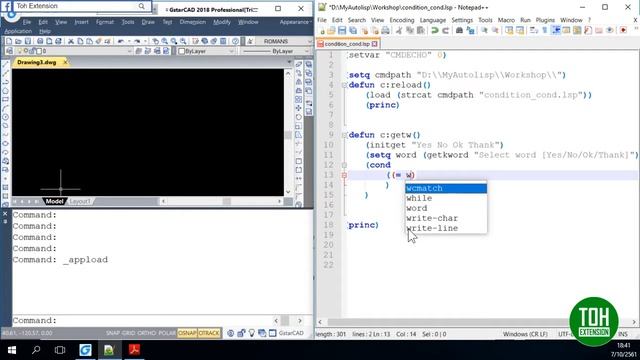Click the New drawing icon in GstarCAD toolbar
This screenshot has width=640, height=360.
(x=9, y=41)
